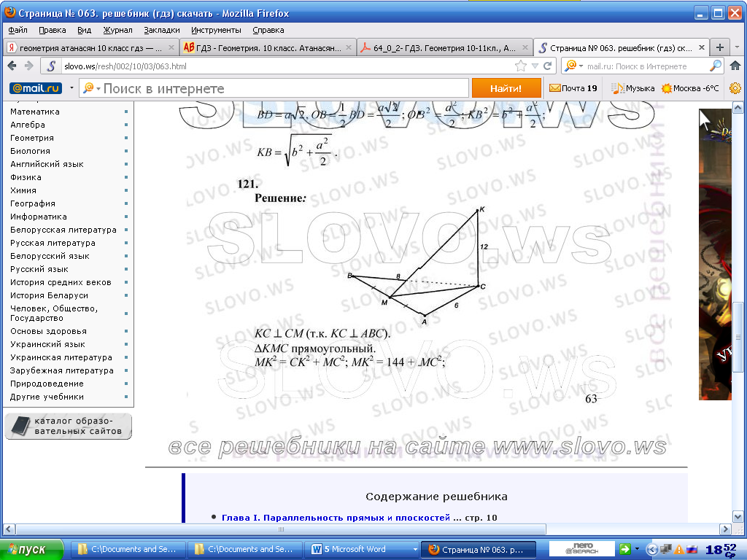This screenshot has height=560, width=747.
Task: Close the Страница № 063 решебник tab
Action: [x=701, y=47]
